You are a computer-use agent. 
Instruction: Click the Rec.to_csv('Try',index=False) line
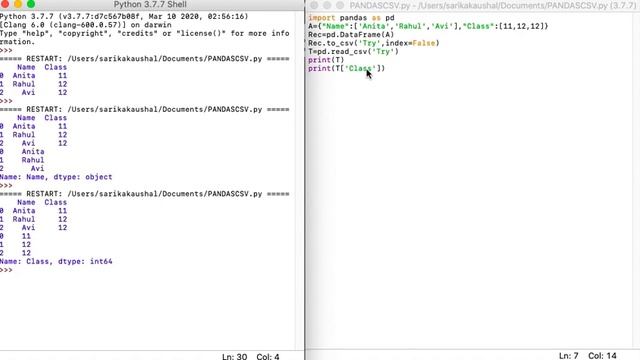coord(374,43)
